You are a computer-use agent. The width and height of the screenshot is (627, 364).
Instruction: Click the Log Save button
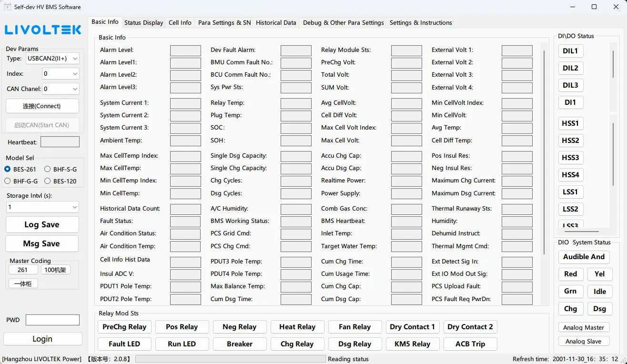(x=42, y=225)
